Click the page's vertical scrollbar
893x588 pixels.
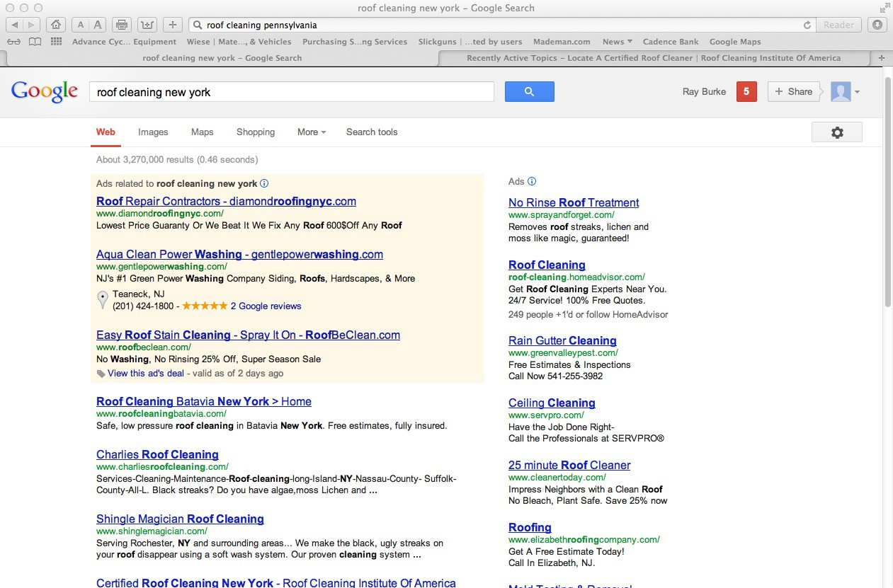[x=888, y=191]
